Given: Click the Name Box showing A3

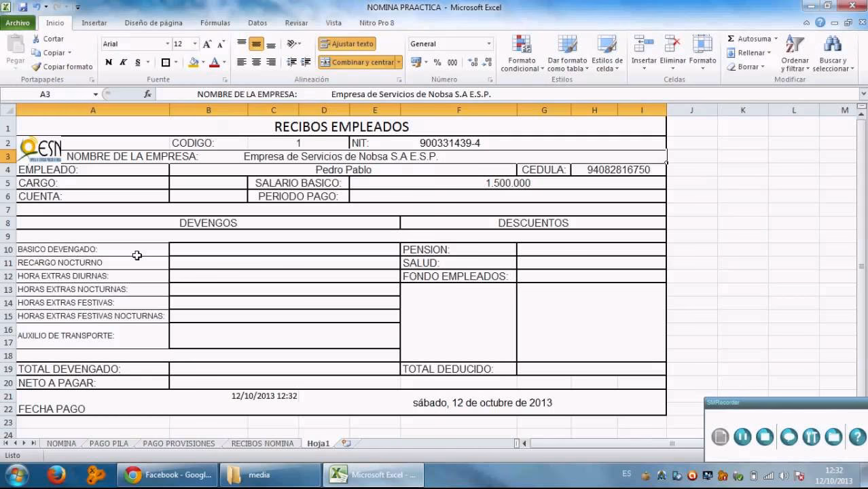Looking at the screenshot, I should [45, 94].
